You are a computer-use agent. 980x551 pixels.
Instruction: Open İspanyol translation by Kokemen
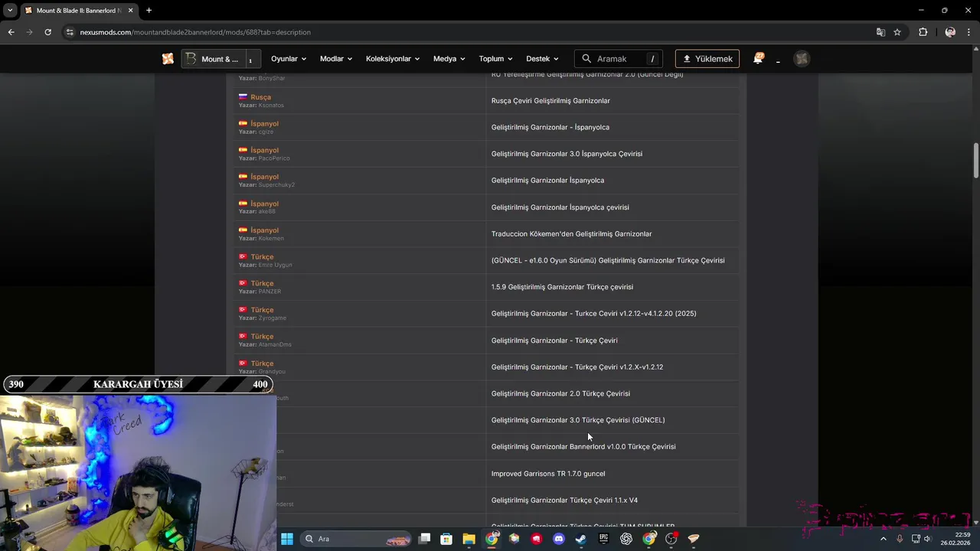click(264, 230)
